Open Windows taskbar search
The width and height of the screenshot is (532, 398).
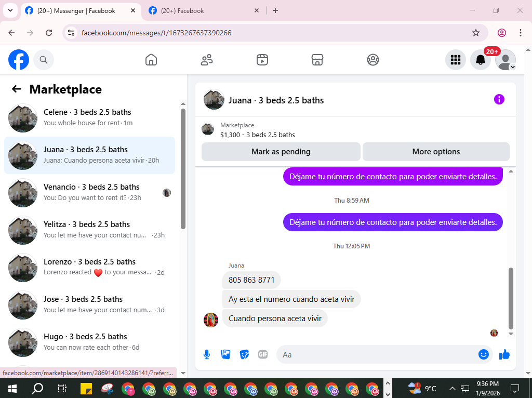37,389
